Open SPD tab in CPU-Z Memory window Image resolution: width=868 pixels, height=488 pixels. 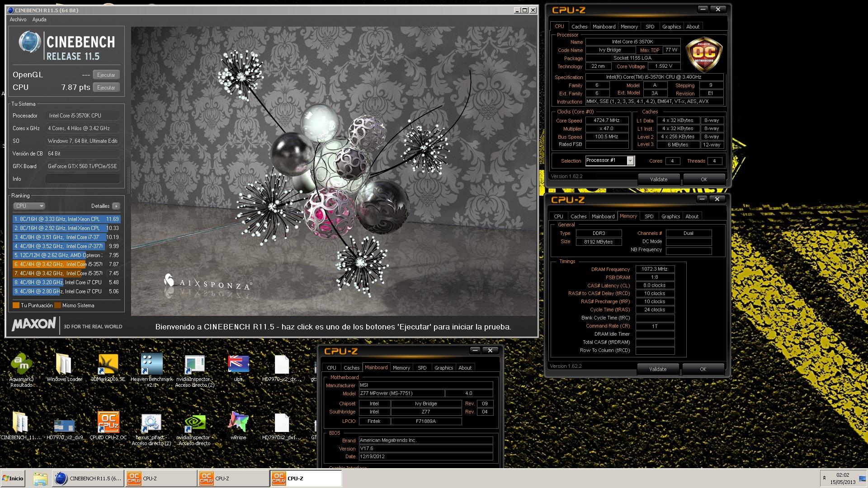[x=649, y=216]
